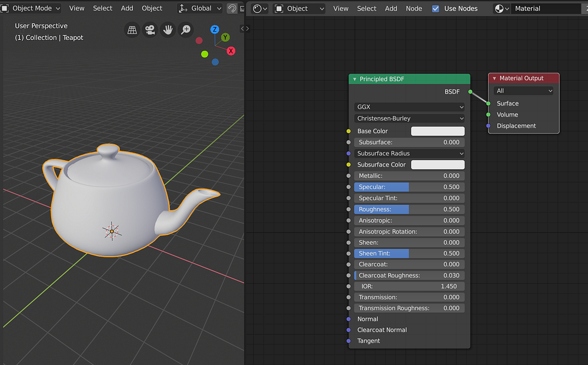Open the shader type Object dropdown
Screen dimensions: 588x365
[x=299, y=8]
